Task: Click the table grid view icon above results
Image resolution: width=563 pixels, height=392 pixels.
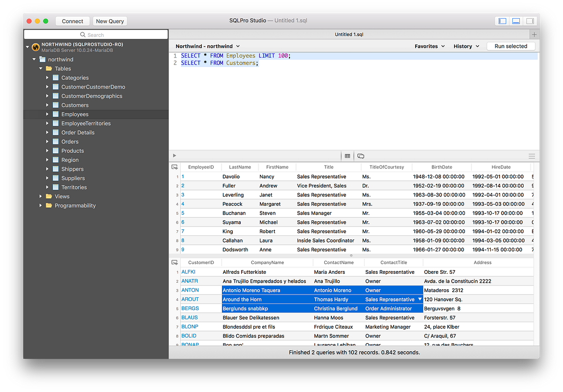Action: 347,155
